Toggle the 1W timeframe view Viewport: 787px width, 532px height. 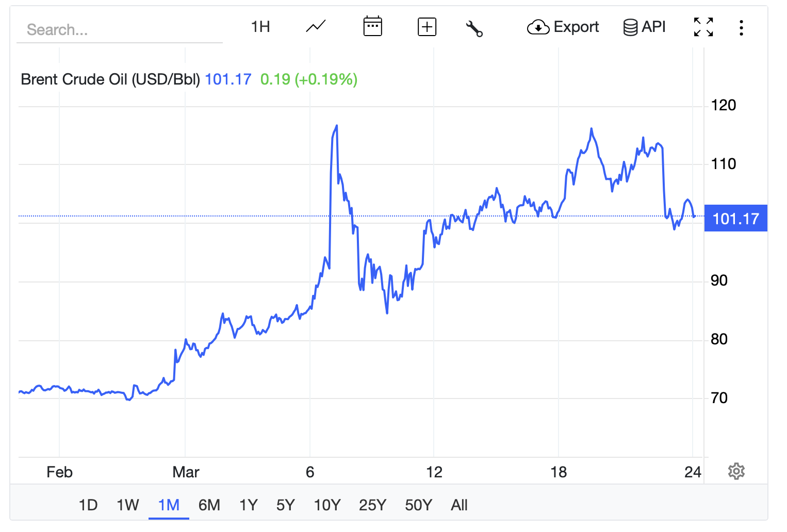coord(127,505)
